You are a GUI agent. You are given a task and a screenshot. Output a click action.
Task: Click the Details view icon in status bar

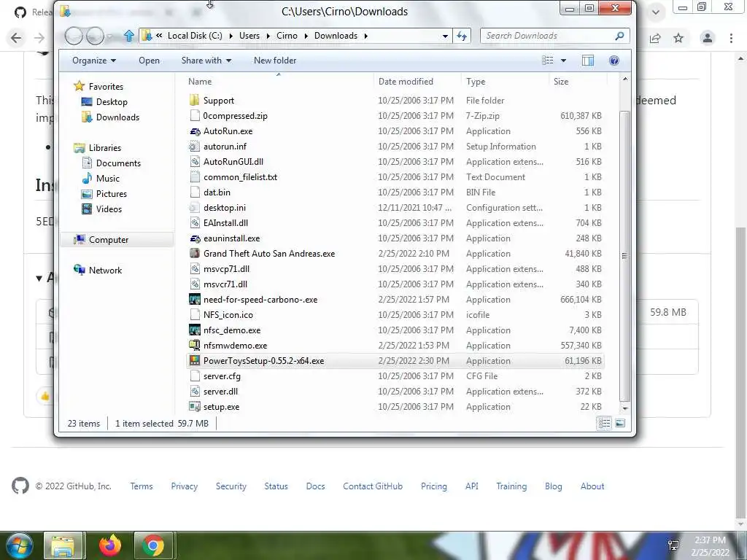coord(604,424)
